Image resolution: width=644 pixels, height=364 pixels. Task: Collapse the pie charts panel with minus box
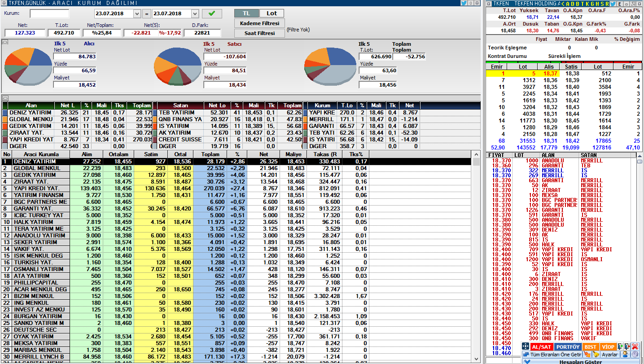point(5,42)
